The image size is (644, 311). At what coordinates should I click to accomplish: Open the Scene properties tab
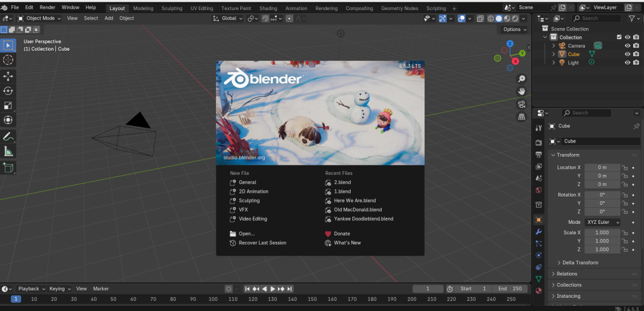539,178
